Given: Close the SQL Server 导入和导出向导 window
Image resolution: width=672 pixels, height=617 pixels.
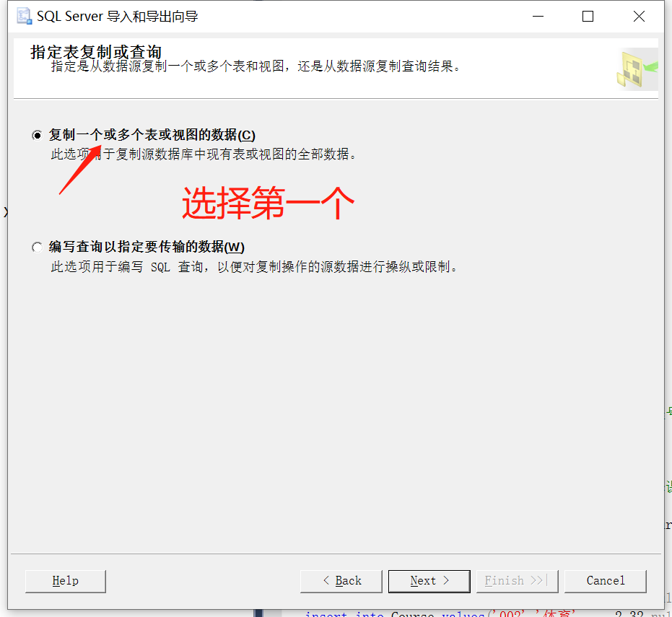Looking at the screenshot, I should [x=639, y=17].
